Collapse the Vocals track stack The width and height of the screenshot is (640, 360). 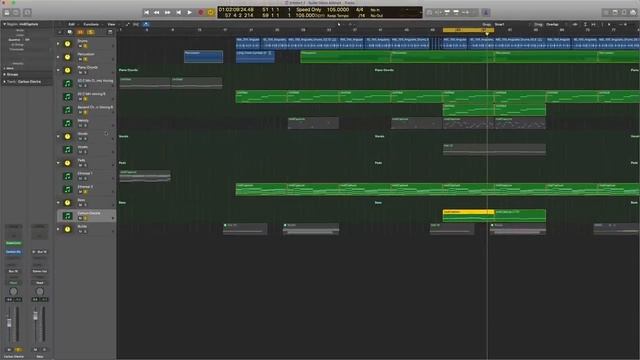click(58, 136)
